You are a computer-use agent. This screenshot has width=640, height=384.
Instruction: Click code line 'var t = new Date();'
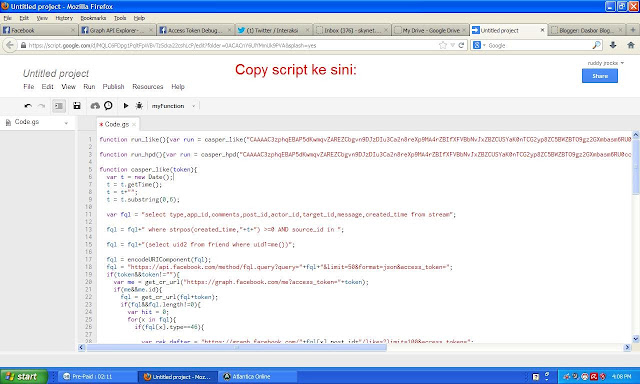pyautogui.click(x=140, y=177)
